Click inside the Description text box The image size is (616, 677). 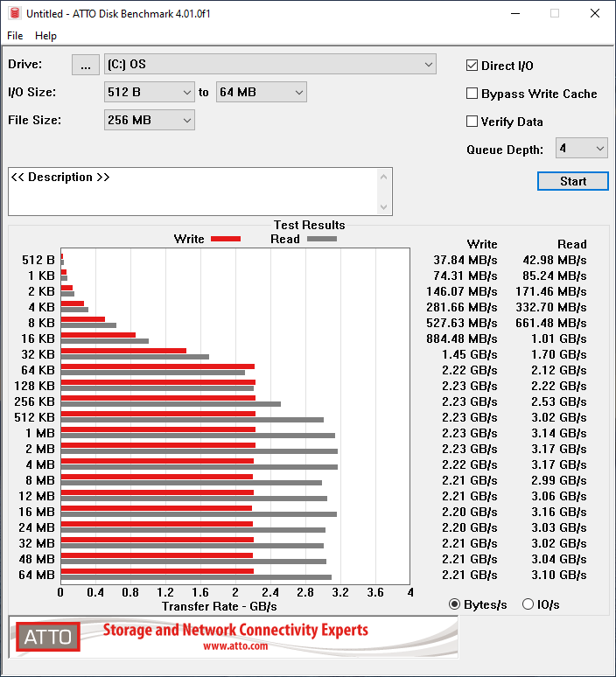192,192
